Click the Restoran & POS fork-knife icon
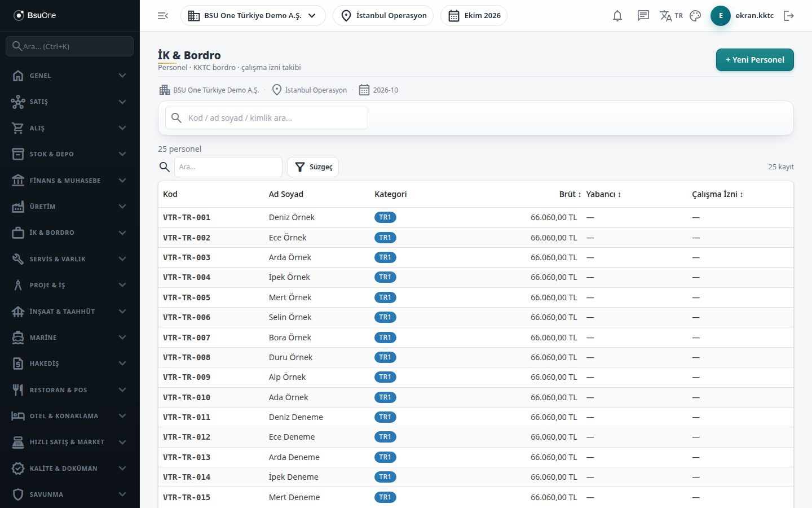Viewport: 812px width, 508px height. tap(18, 390)
